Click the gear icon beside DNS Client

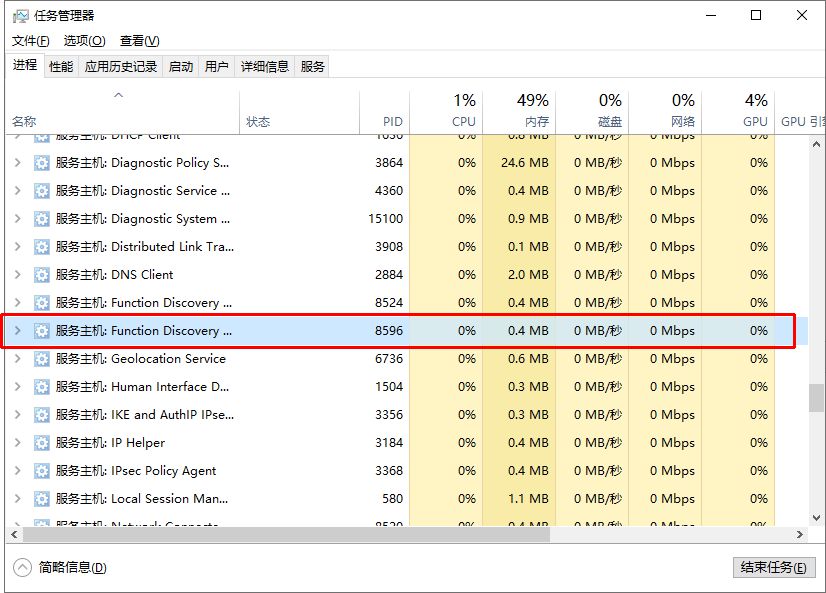42,275
